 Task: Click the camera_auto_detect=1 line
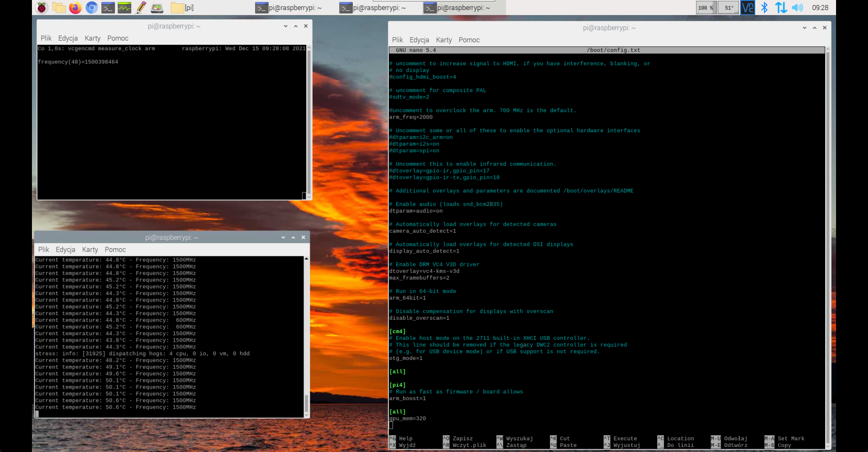[x=423, y=231]
